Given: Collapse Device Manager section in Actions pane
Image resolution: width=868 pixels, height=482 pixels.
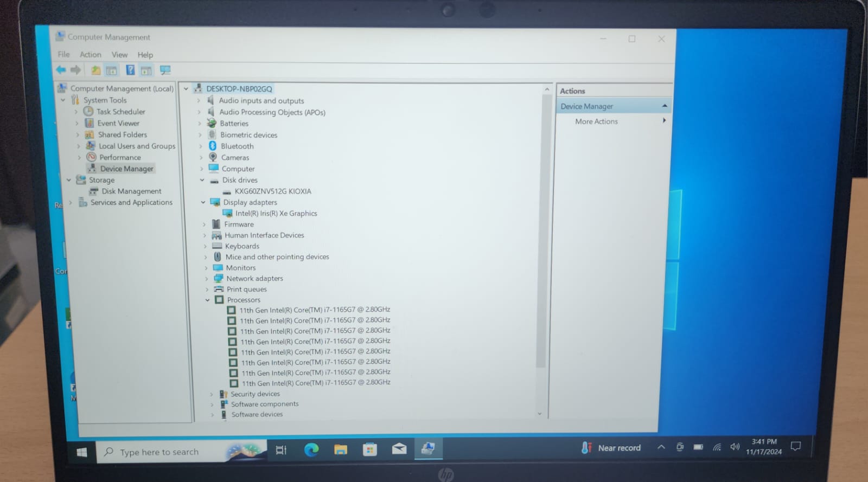Looking at the screenshot, I should (665, 106).
